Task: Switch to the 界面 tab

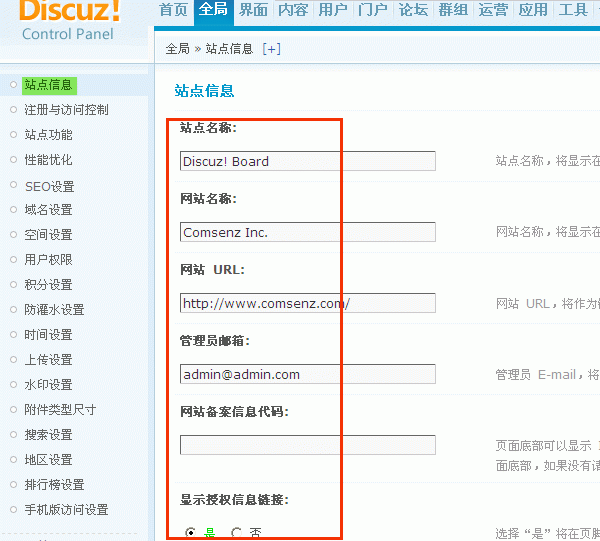Action: coord(253,10)
